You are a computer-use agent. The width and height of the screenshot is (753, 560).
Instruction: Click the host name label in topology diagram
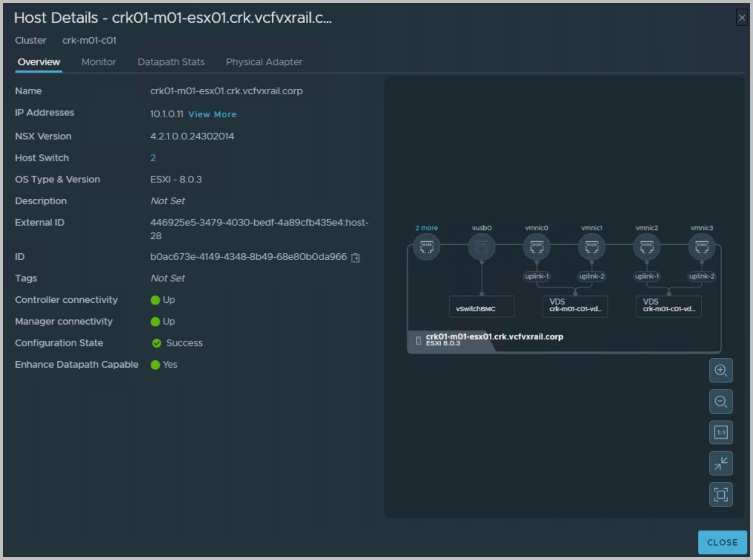[x=494, y=336]
